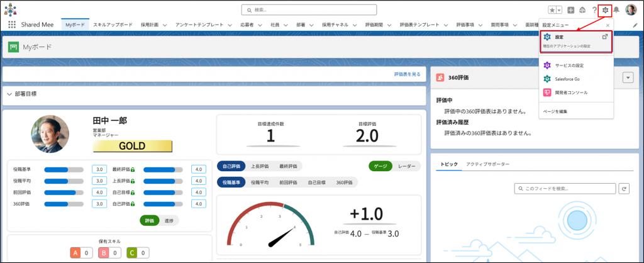Click the global search field
This screenshot has width=644, height=263.
pyautogui.click(x=309, y=10)
